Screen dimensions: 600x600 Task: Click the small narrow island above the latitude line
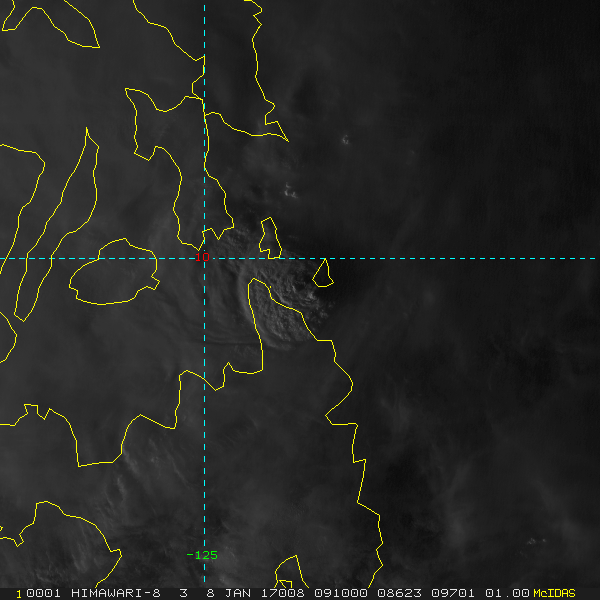click(268, 237)
